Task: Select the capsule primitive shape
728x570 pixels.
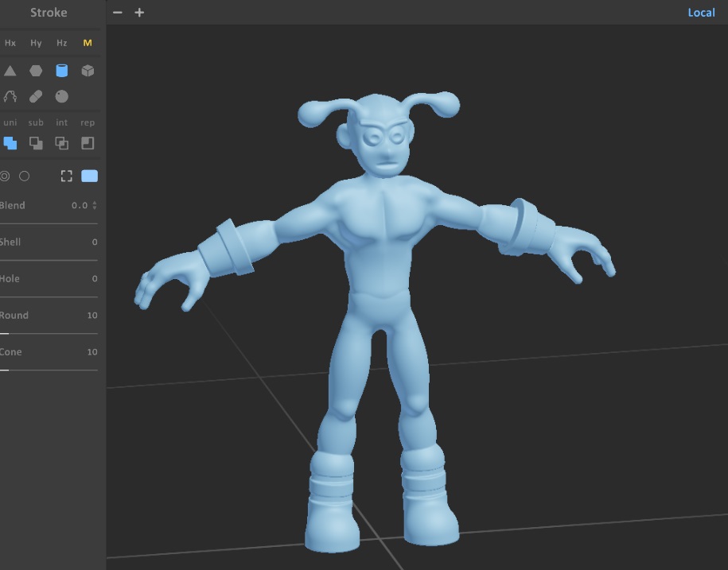Action: [36, 96]
